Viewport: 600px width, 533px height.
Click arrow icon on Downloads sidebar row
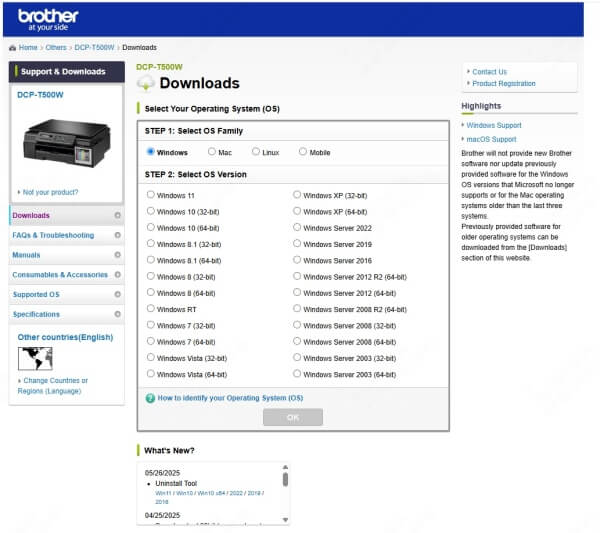[x=117, y=215]
